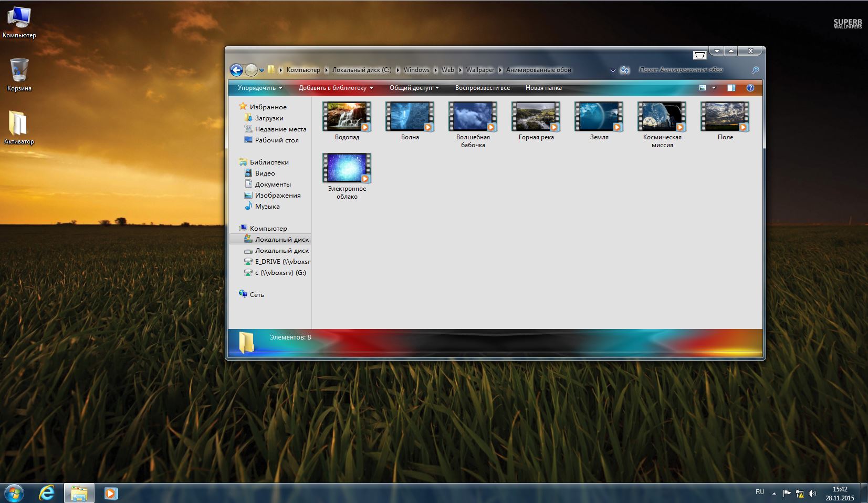Select Загрузки in the navigation pane
Screen dimensions: 868x503
tap(269, 118)
